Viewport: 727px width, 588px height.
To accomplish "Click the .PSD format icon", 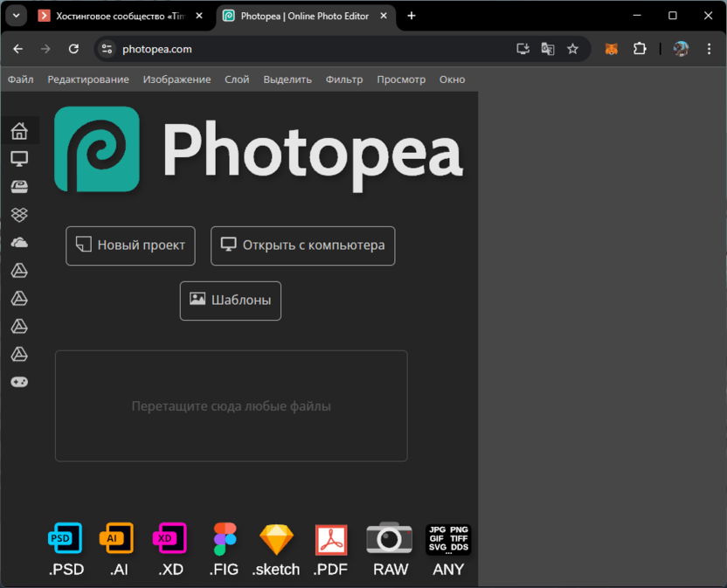I will (66, 538).
